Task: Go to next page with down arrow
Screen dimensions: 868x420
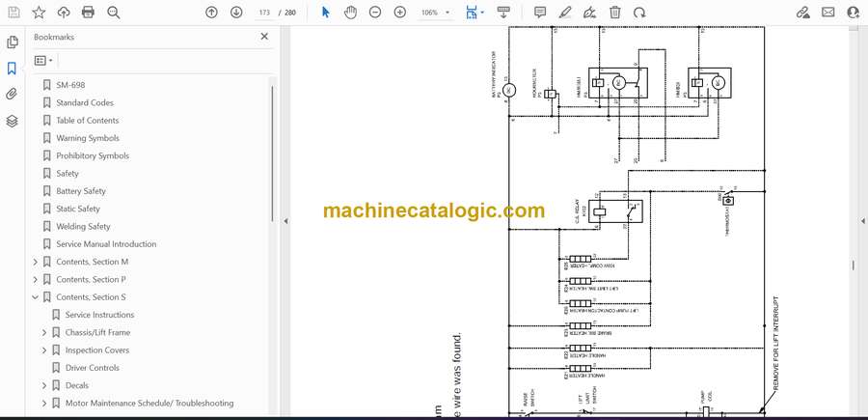Action: 236,13
